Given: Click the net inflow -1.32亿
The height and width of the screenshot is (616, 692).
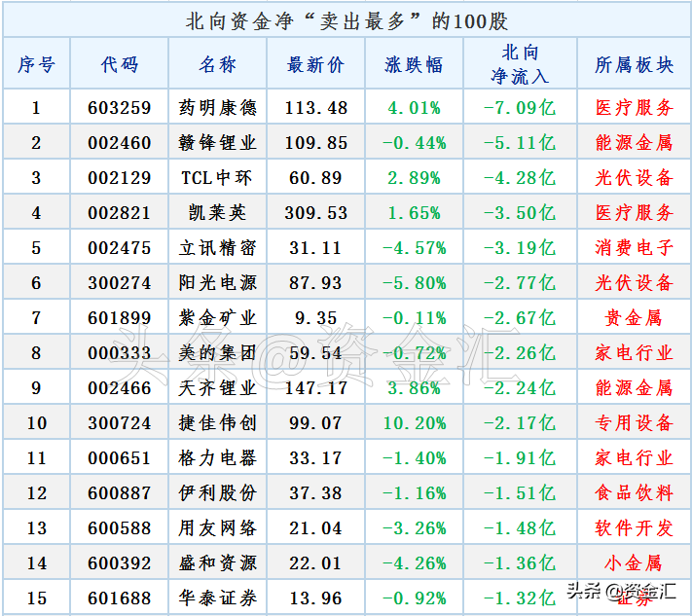Looking at the screenshot, I should 520,598.
